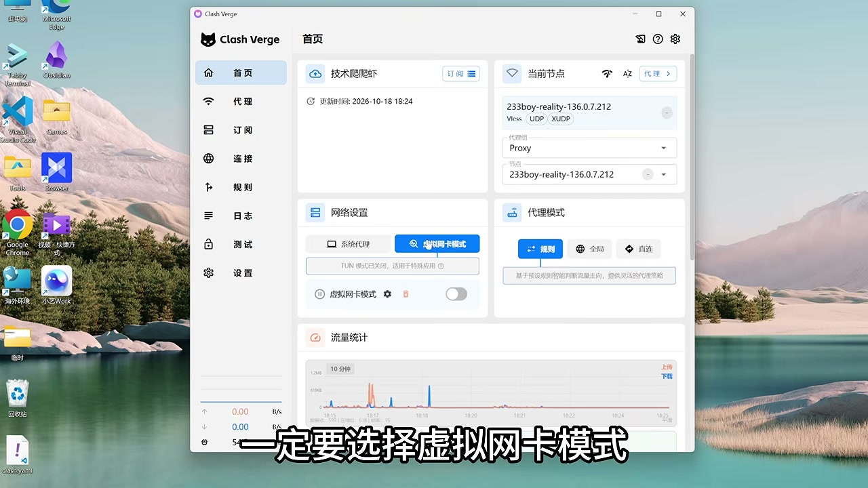
Task: Click the traffic statistics chart
Action: pyautogui.click(x=491, y=393)
